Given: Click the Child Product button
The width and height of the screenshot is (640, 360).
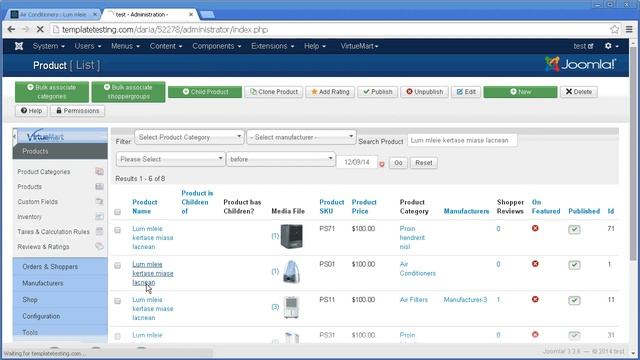Looking at the screenshot, I should click(205, 92).
